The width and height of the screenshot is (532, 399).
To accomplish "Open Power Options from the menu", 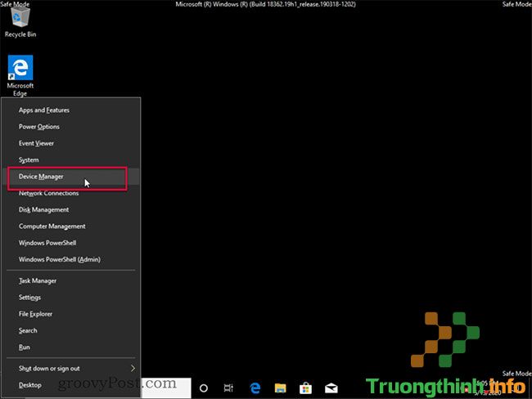I will [x=71, y=127].
